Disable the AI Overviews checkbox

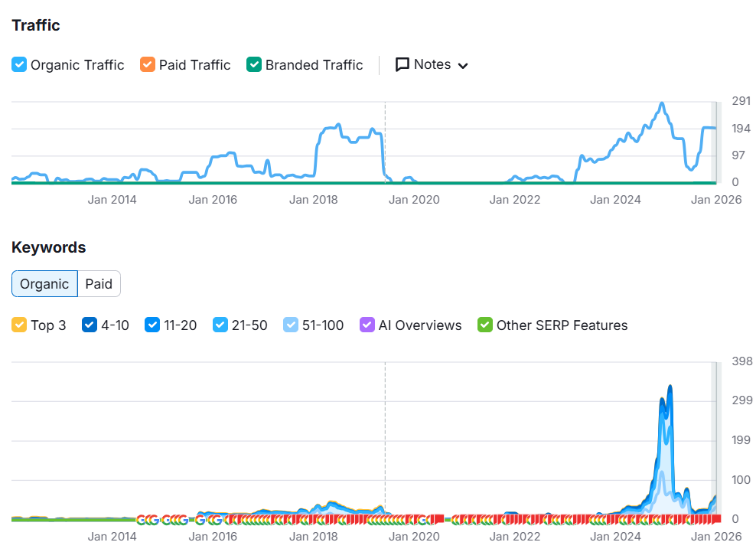367,325
